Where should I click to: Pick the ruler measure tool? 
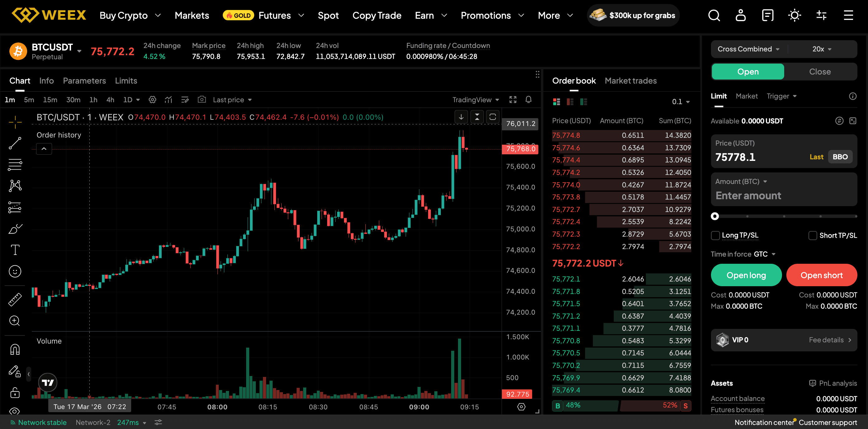(x=15, y=300)
